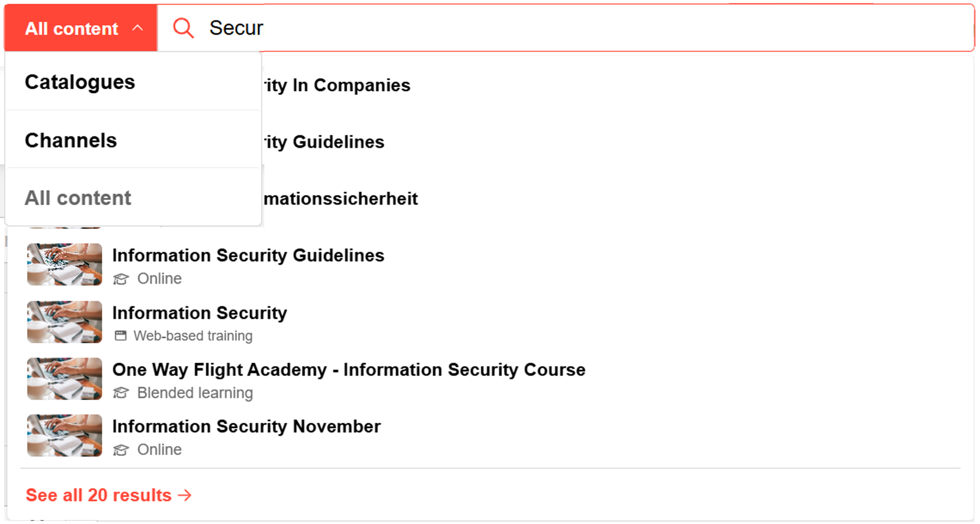Open Information Security November result

point(247,426)
